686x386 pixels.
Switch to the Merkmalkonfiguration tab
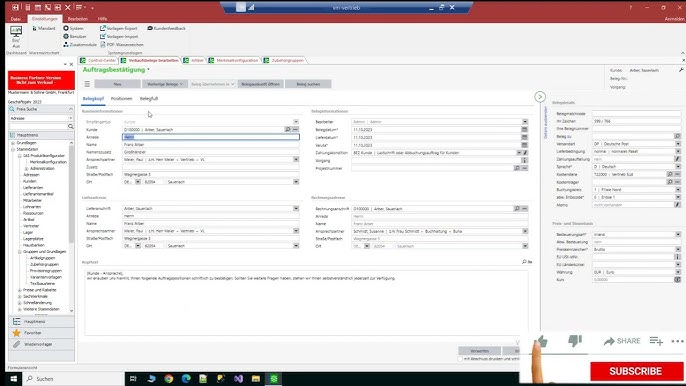pos(234,60)
